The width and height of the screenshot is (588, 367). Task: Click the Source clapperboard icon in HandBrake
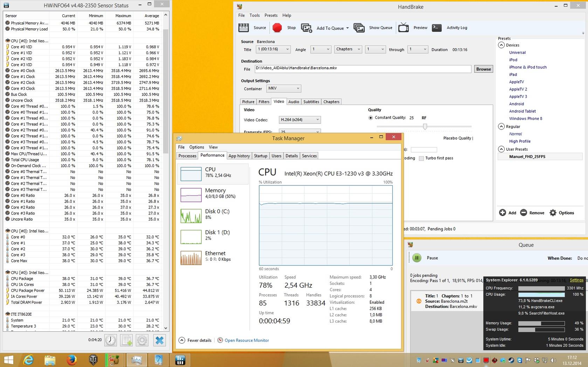pos(243,28)
